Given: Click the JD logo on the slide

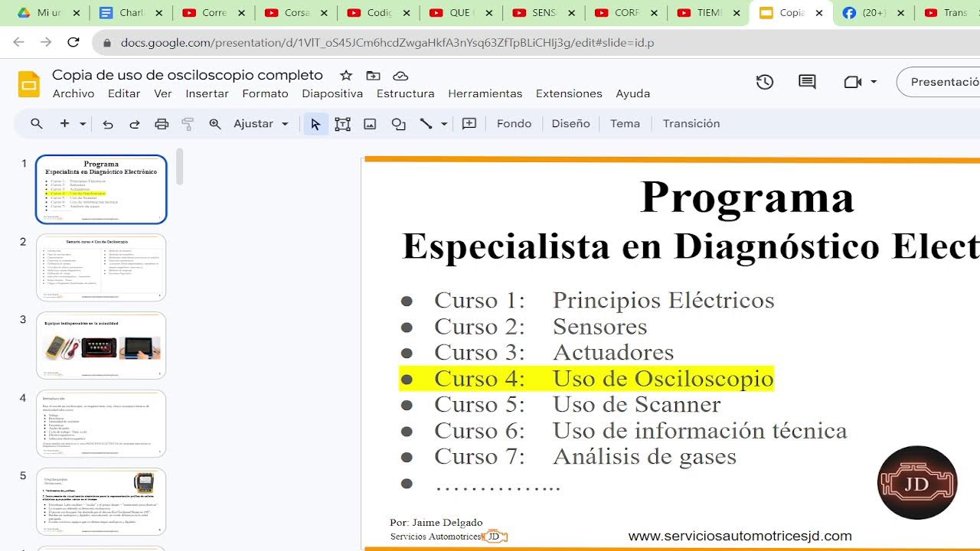Looking at the screenshot, I should pyautogui.click(x=917, y=482).
